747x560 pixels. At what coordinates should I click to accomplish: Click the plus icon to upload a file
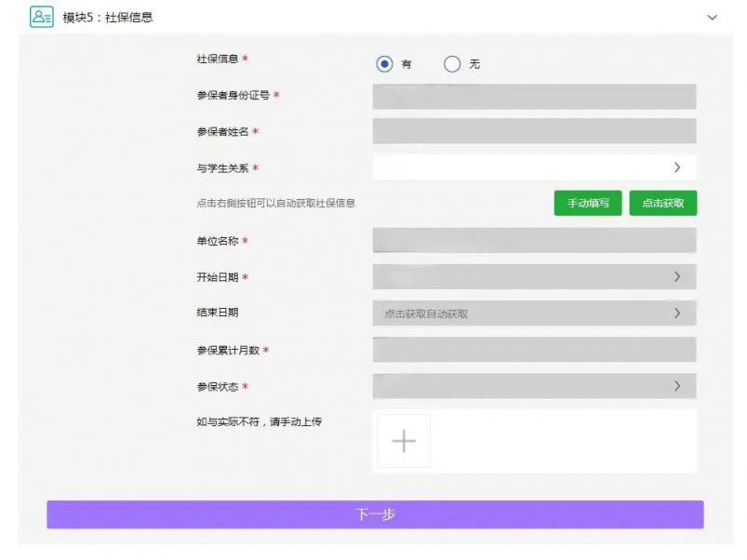[x=404, y=441]
